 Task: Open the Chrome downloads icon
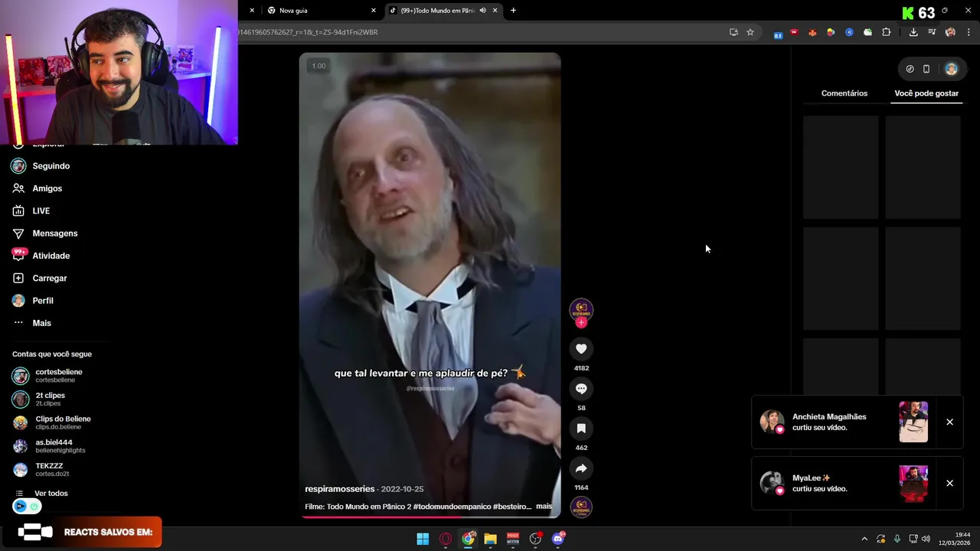tap(913, 32)
